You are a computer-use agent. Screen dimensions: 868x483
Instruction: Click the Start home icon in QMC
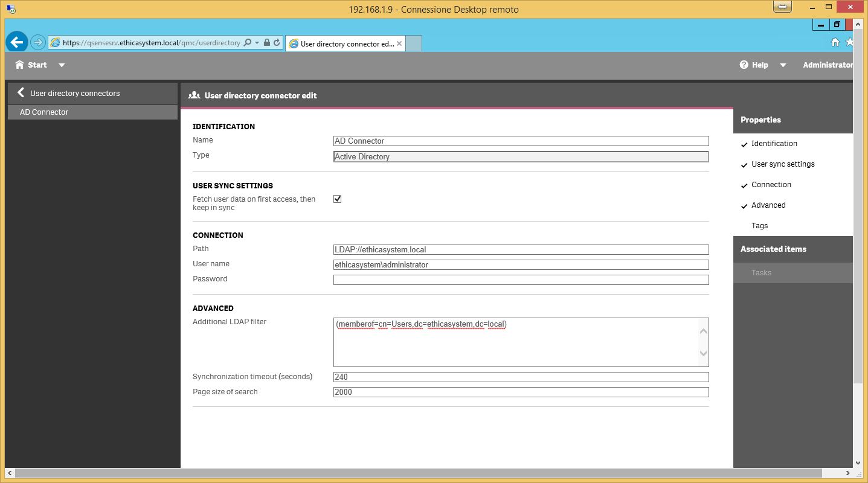pyautogui.click(x=20, y=65)
